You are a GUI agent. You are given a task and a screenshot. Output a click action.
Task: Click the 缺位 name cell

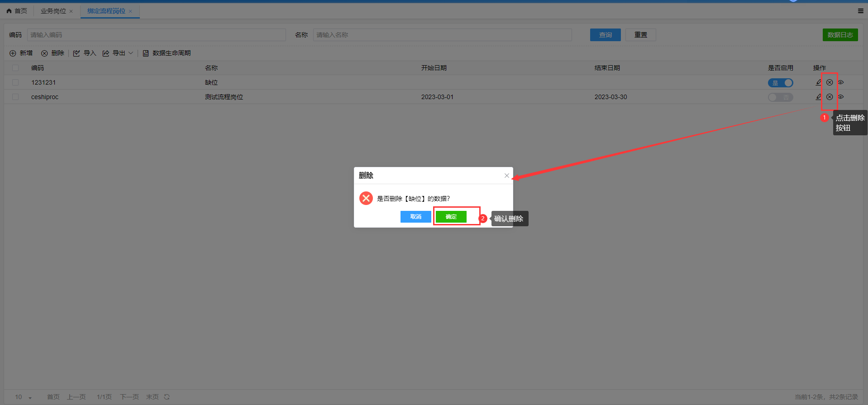coord(211,82)
